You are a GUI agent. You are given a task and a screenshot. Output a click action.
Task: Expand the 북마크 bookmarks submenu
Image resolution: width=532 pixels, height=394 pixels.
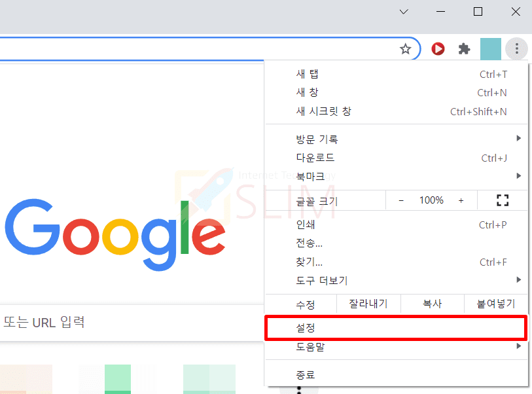[397, 176]
